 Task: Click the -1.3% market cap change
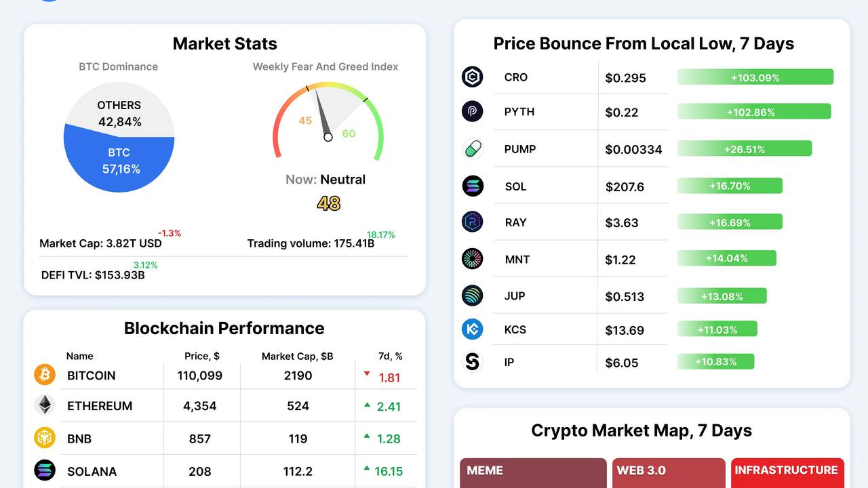coord(170,233)
